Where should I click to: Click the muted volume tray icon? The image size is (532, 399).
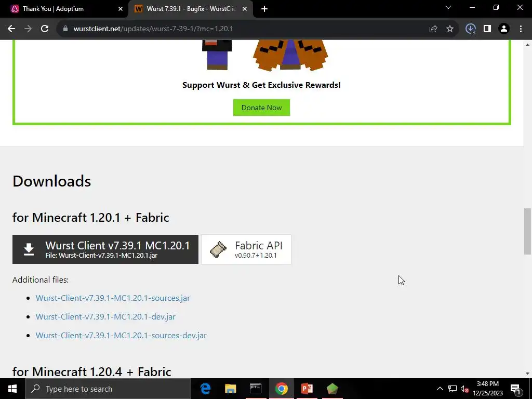pyautogui.click(x=464, y=389)
